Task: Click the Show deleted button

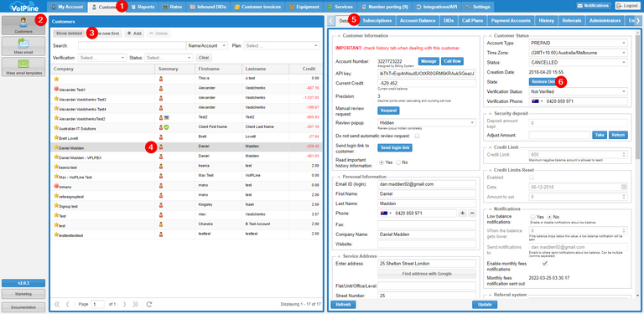Action: pos(69,33)
